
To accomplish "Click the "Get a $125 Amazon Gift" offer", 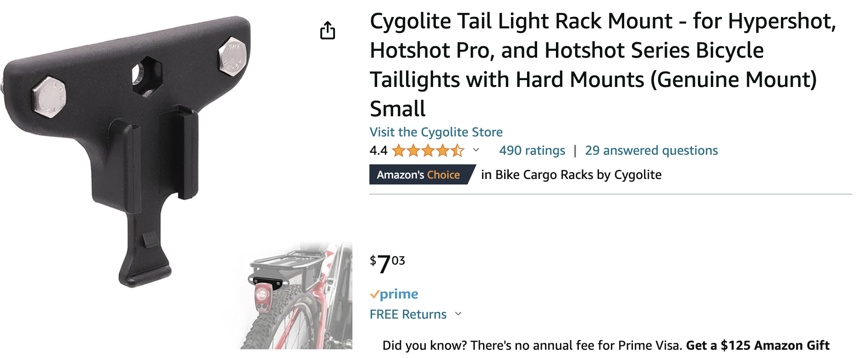I will click(758, 345).
